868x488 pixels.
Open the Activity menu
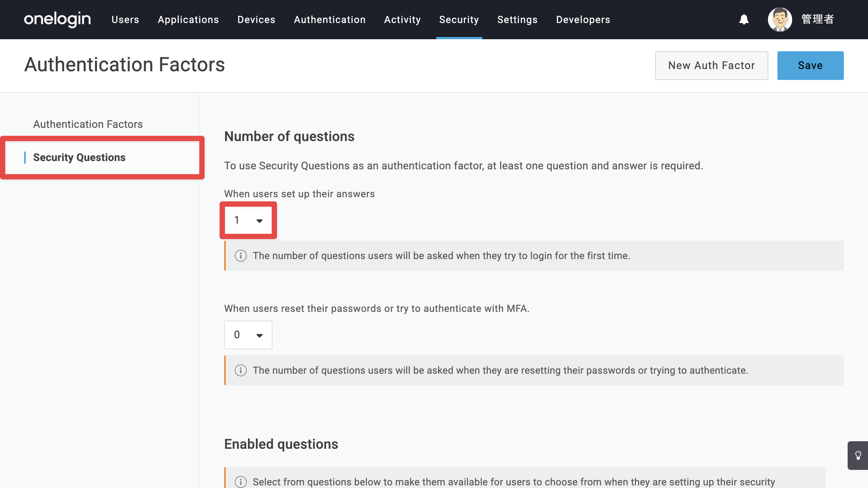402,20
